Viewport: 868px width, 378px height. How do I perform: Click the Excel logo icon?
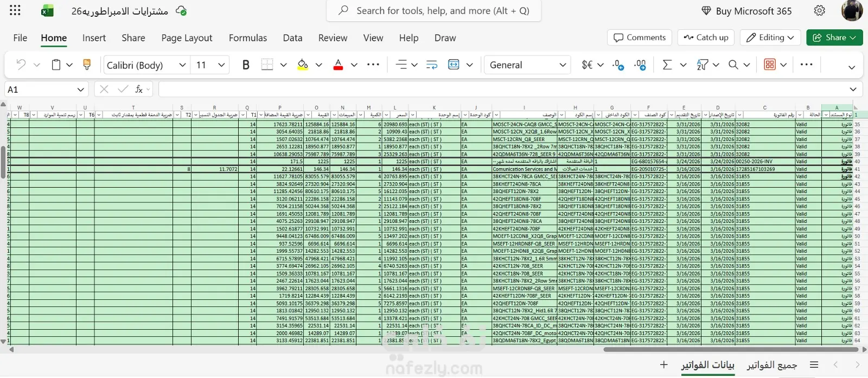48,11
